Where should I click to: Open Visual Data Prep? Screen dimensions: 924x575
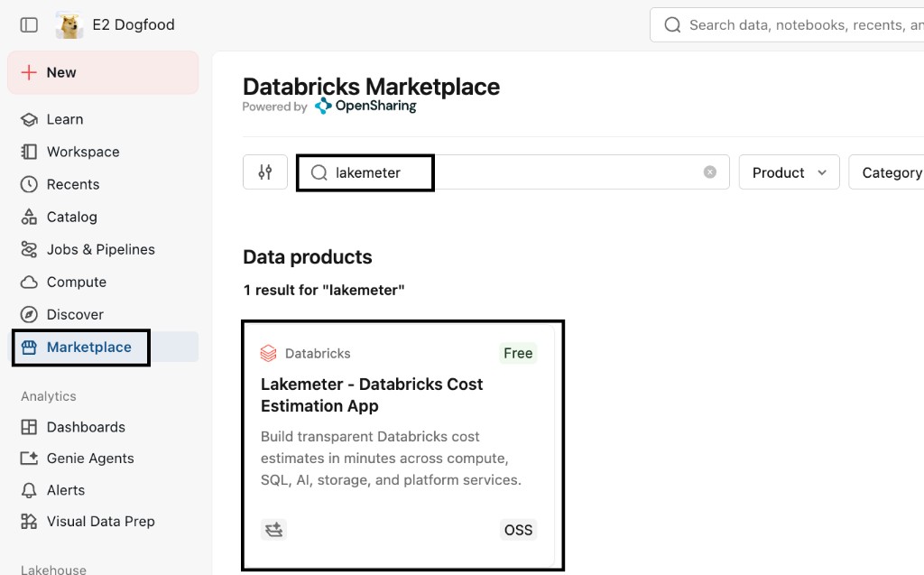click(103, 522)
